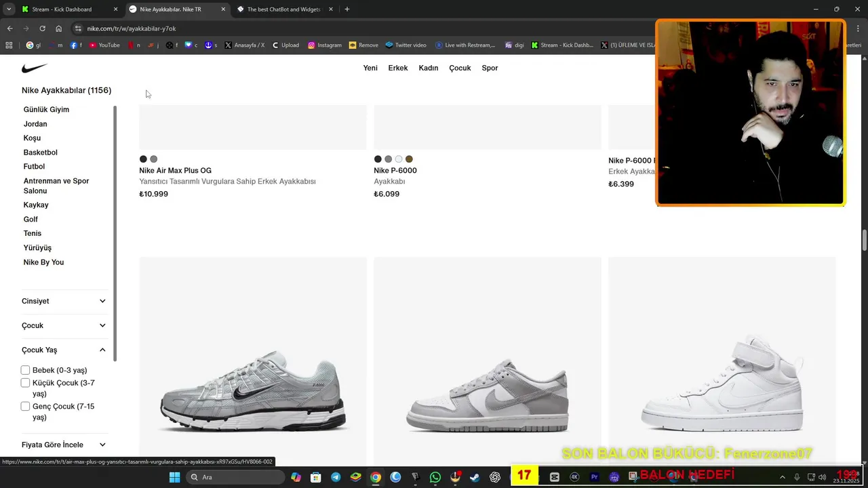
Task: Open the Chrome apps grid in bookmarks bar
Action: point(9,45)
